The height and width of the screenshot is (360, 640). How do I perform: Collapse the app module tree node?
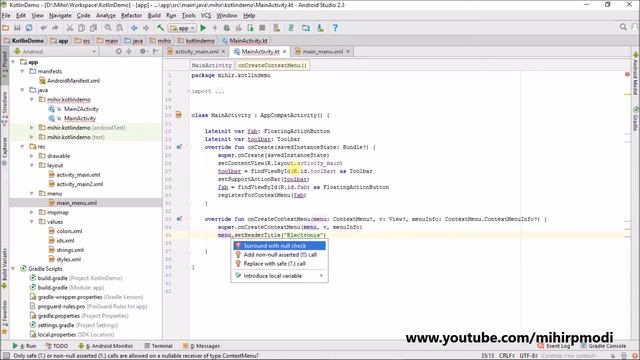(13, 62)
